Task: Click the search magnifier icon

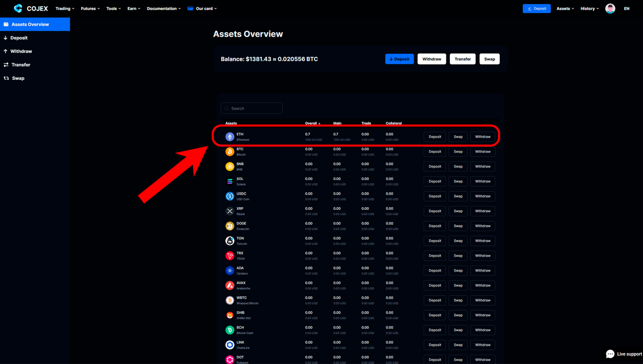Action: (227, 108)
